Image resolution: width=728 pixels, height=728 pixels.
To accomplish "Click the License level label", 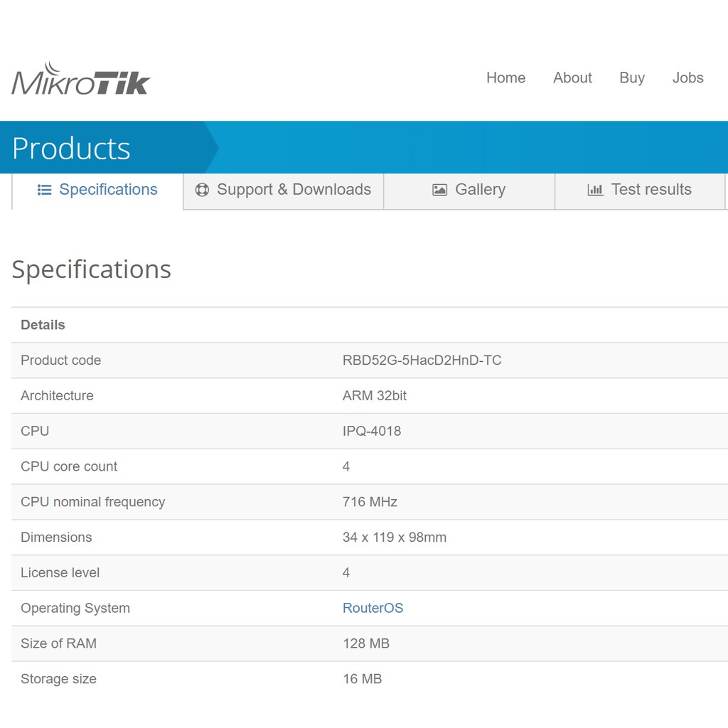I will 60,572.
